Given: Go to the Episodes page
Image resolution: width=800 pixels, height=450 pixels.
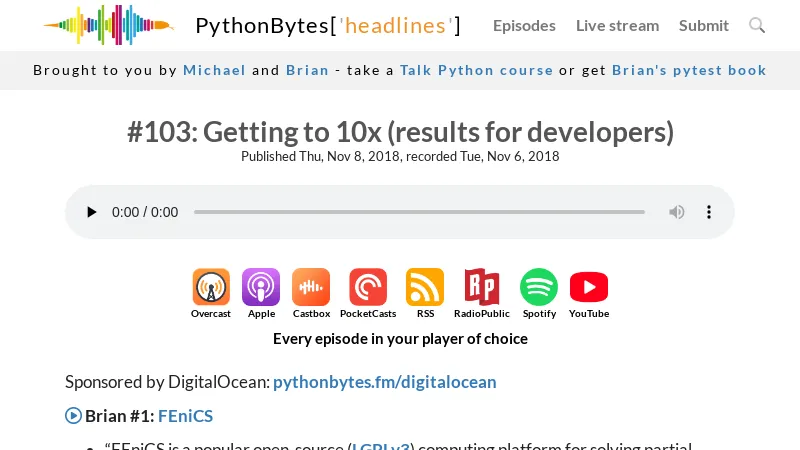Looking at the screenshot, I should click(524, 26).
